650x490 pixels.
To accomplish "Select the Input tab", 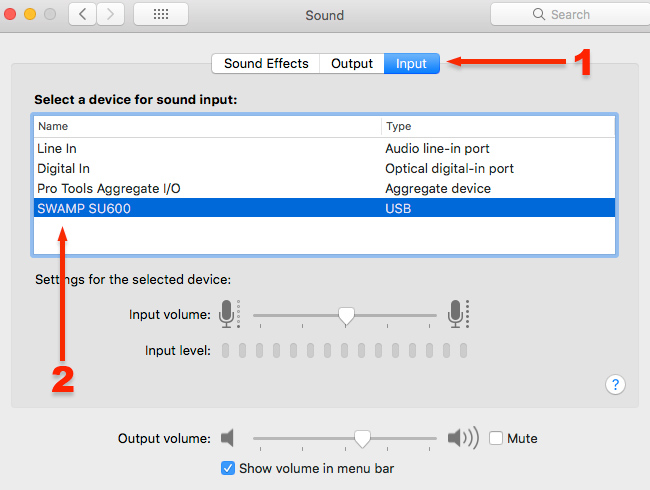I will pos(411,63).
